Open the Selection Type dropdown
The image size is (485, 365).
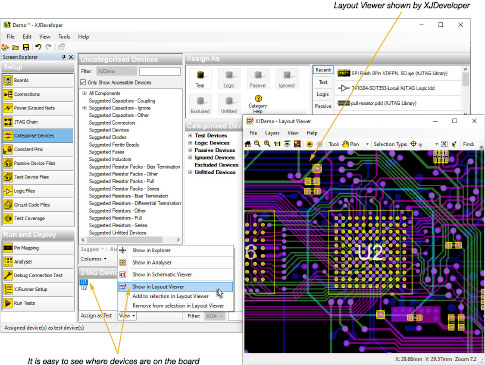(436, 144)
